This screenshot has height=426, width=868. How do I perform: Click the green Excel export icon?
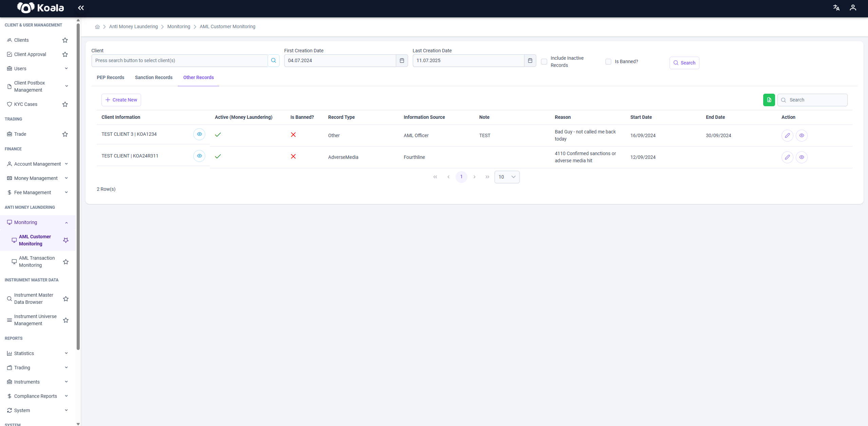(769, 100)
